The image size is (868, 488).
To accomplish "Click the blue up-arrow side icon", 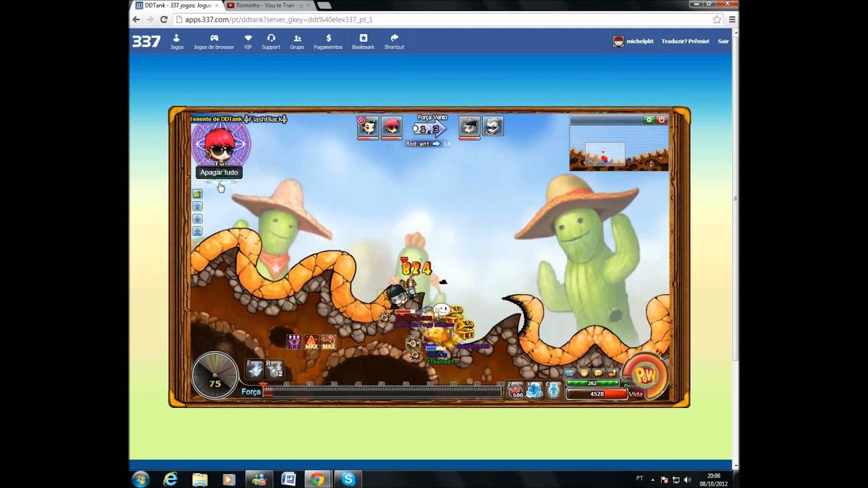I will pyautogui.click(x=197, y=206).
